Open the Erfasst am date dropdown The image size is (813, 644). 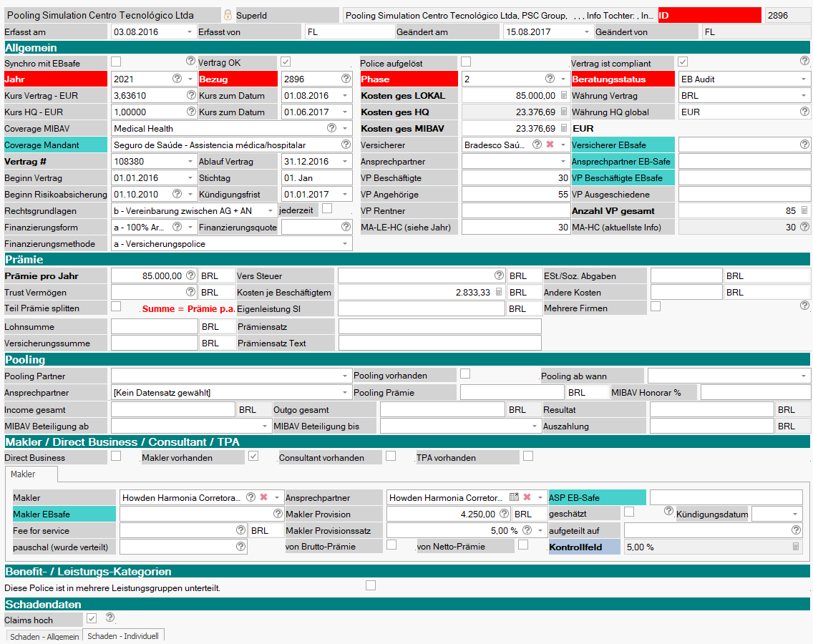click(x=189, y=31)
